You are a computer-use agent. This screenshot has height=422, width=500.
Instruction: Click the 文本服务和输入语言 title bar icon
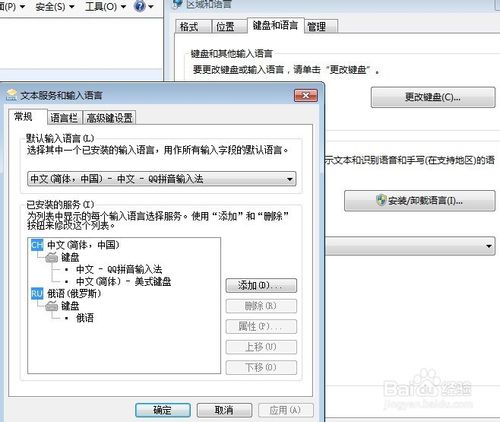click(x=12, y=95)
